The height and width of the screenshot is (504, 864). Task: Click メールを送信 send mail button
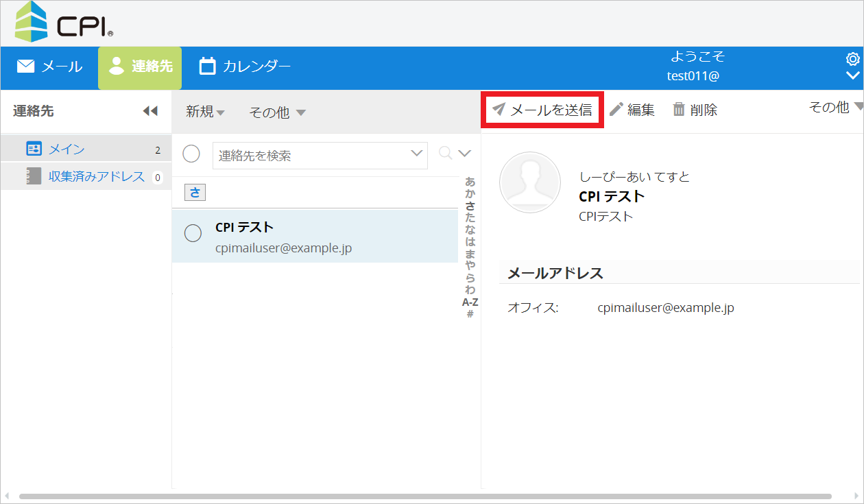pos(542,110)
